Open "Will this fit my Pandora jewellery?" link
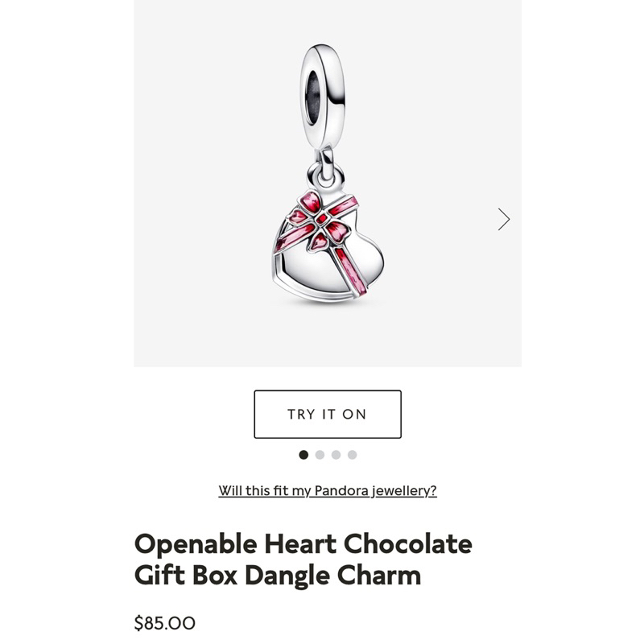Screen dimensions: 644x644 (328, 490)
